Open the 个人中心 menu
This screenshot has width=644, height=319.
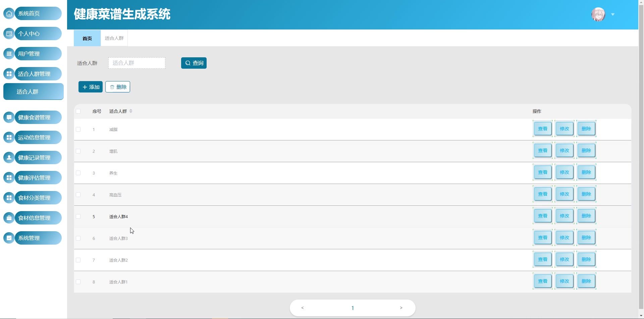click(x=38, y=34)
